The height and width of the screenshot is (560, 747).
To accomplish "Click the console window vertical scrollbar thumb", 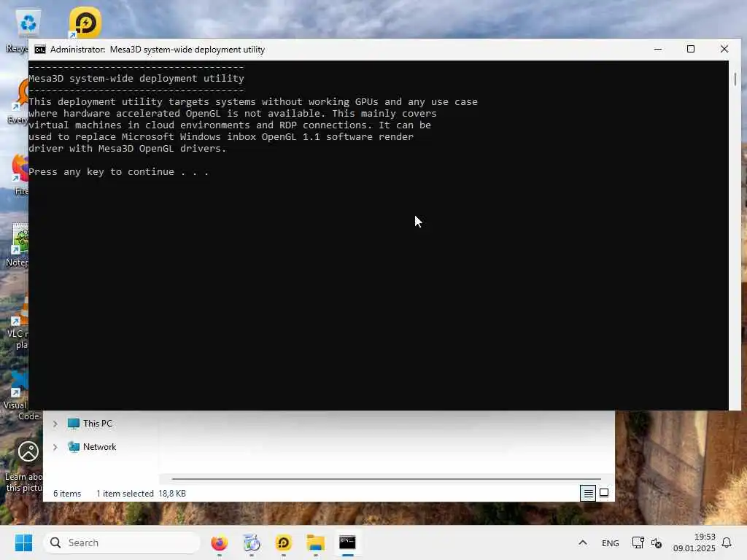I will [x=735, y=79].
